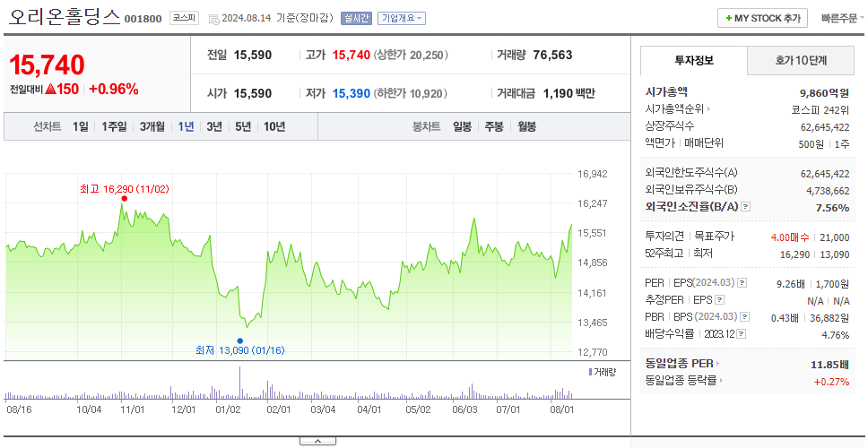868x448 pixels.
Task: Click the plus icon in MY STOCK 추가
Action: [728, 18]
